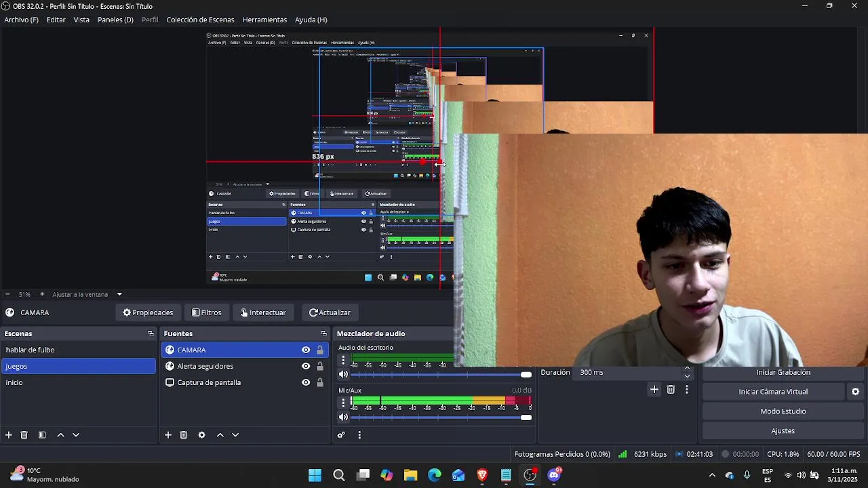Lock the CAMARA source
Image resolution: width=868 pixels, height=488 pixels.
[319, 350]
